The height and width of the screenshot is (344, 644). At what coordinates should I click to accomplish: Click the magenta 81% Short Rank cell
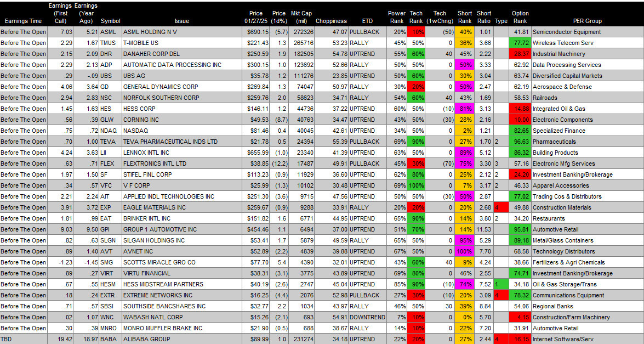pyautogui.click(x=465, y=109)
